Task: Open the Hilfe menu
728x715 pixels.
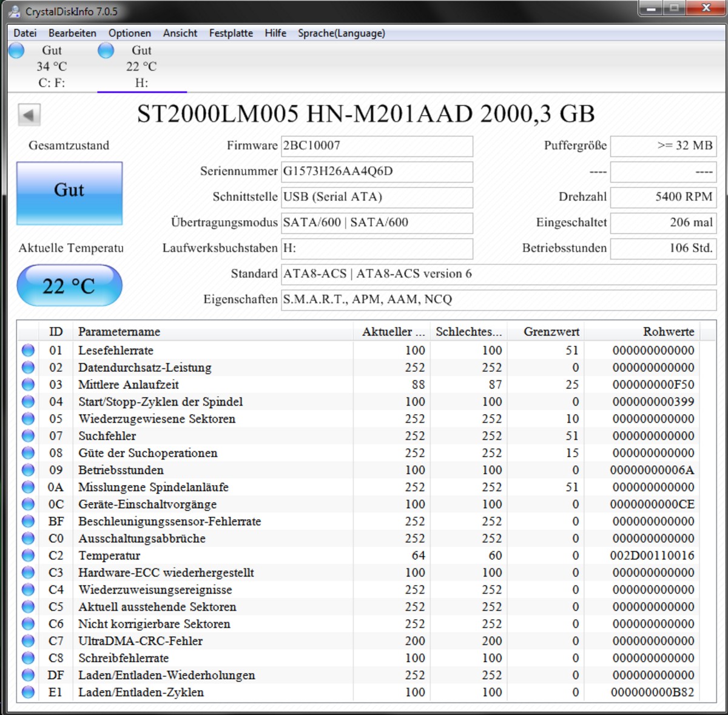Action: 275,33
